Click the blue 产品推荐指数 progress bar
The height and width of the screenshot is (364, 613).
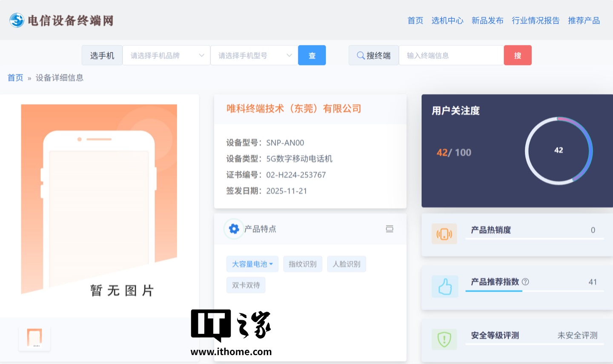494,291
